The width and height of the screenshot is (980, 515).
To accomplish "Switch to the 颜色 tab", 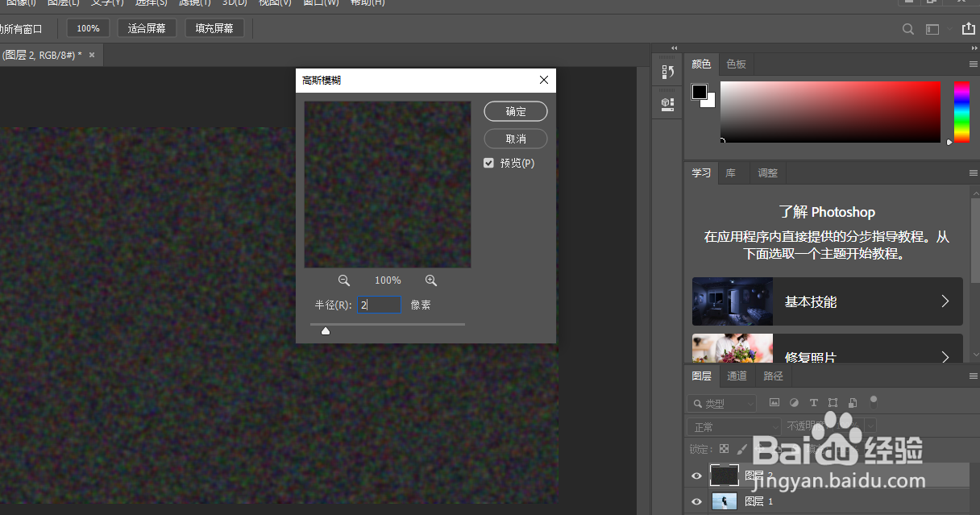I will click(701, 64).
